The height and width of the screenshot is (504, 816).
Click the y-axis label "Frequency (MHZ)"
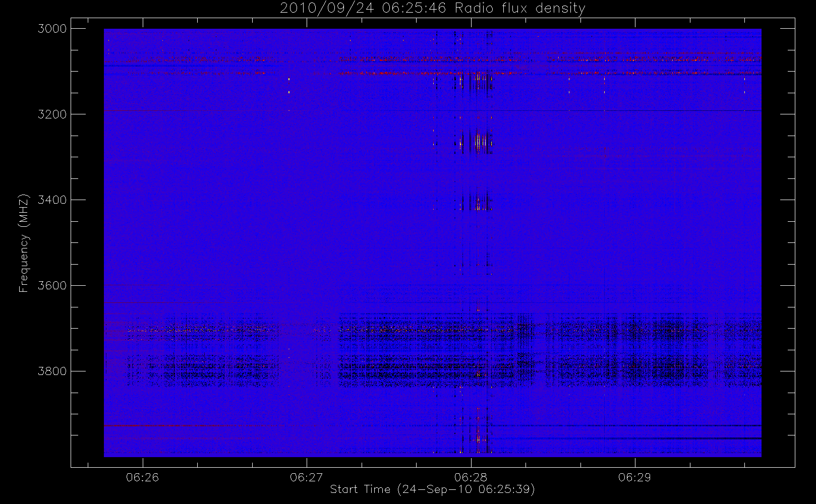tap(24, 243)
